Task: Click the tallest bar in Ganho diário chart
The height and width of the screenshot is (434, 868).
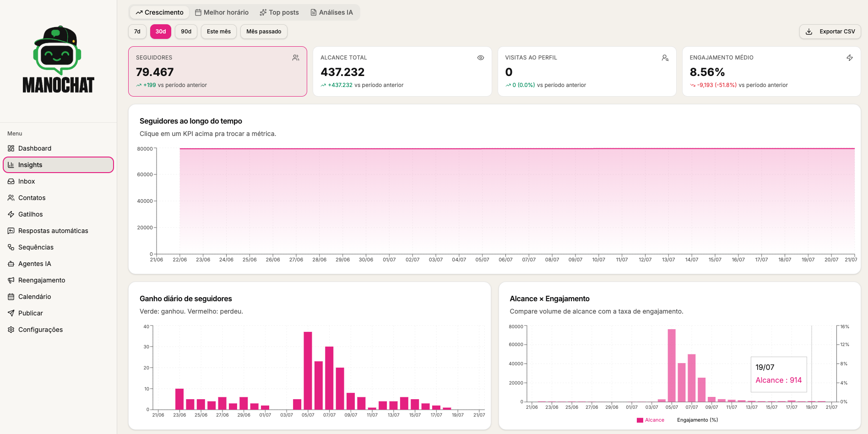Action: (x=308, y=370)
